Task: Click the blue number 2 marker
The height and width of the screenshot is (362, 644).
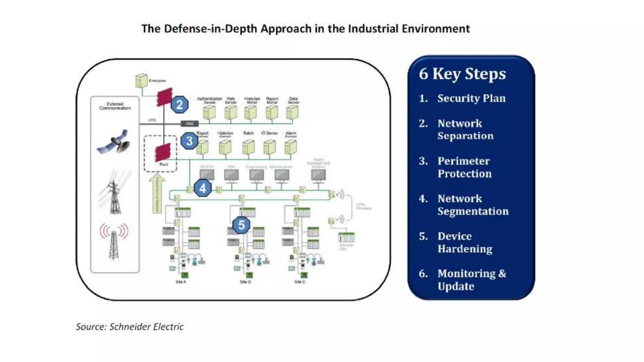Action: [180, 105]
